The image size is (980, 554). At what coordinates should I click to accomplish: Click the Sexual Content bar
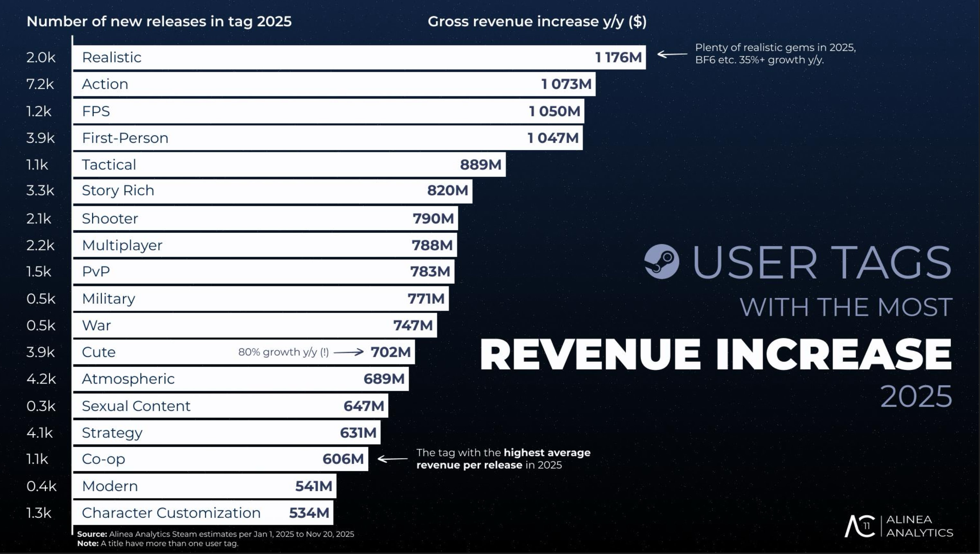(231, 406)
